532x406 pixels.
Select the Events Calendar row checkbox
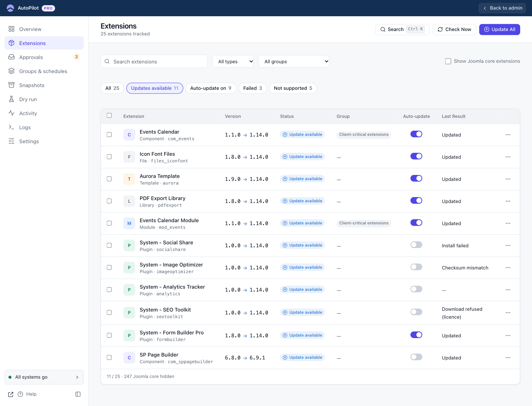click(x=109, y=135)
